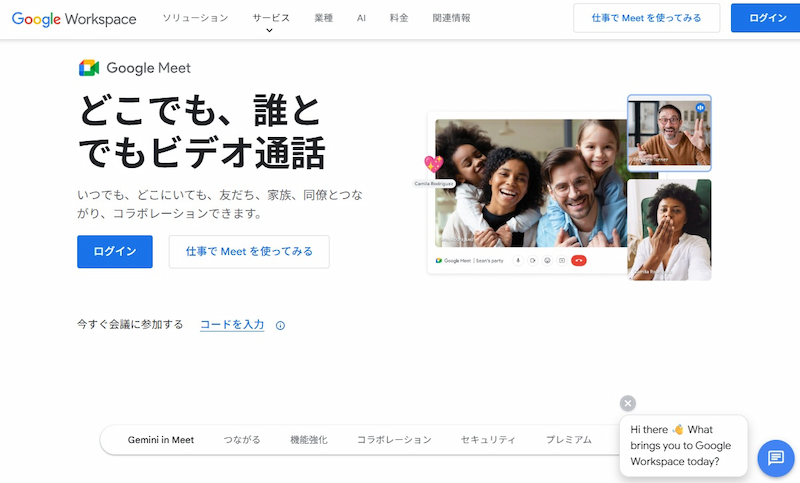
Task: Click the コードを入力 link
Action: pyautogui.click(x=232, y=324)
